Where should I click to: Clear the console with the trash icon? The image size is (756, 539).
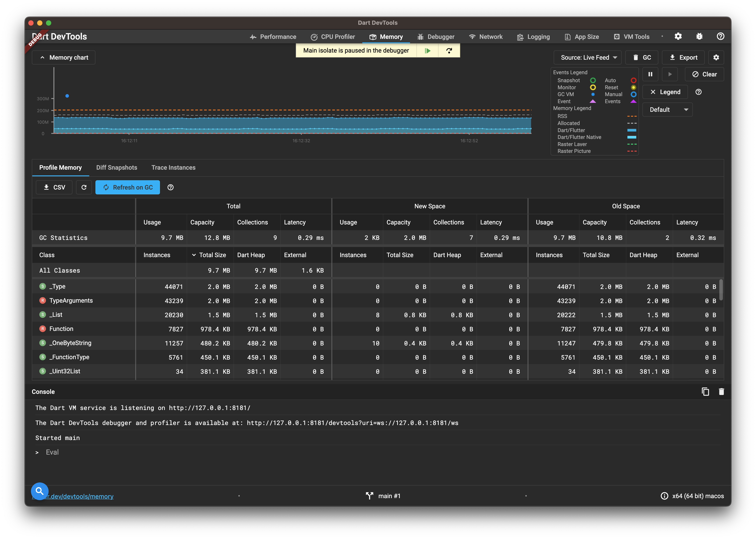click(x=722, y=392)
